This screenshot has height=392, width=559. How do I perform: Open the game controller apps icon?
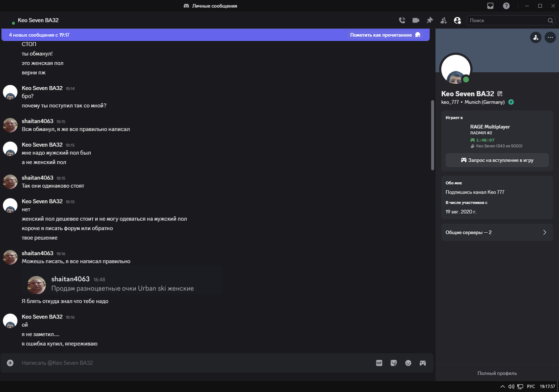coord(423,363)
